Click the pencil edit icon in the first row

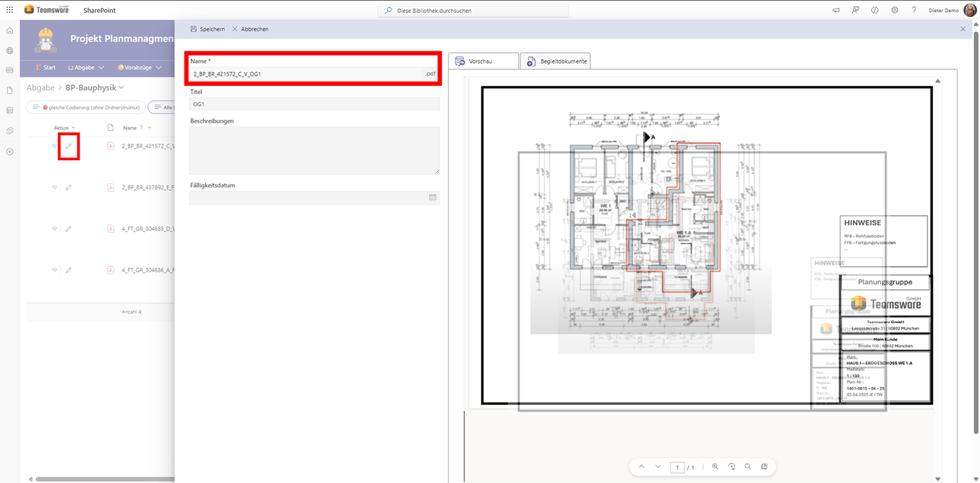69,146
